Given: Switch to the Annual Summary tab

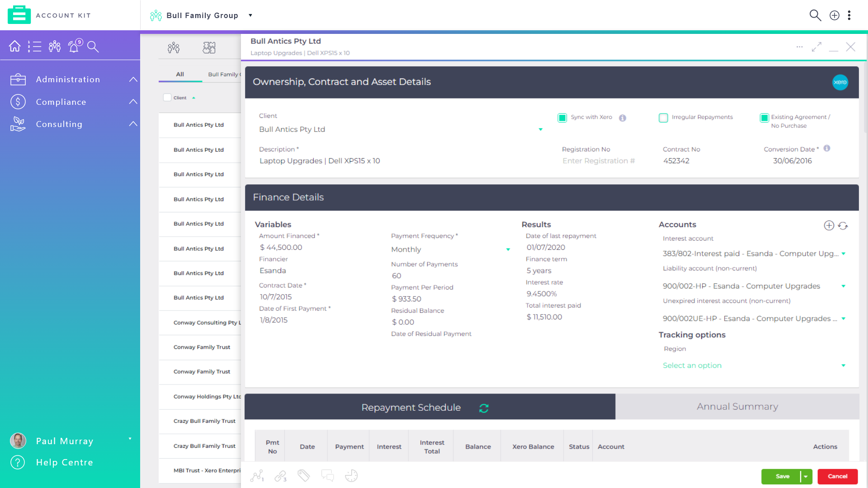Looking at the screenshot, I should (x=737, y=407).
